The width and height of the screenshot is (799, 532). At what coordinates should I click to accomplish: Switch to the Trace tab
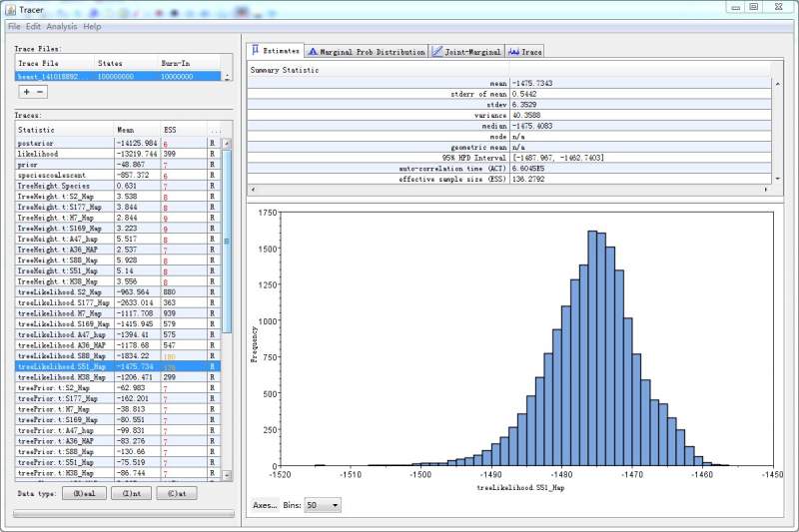[525, 51]
